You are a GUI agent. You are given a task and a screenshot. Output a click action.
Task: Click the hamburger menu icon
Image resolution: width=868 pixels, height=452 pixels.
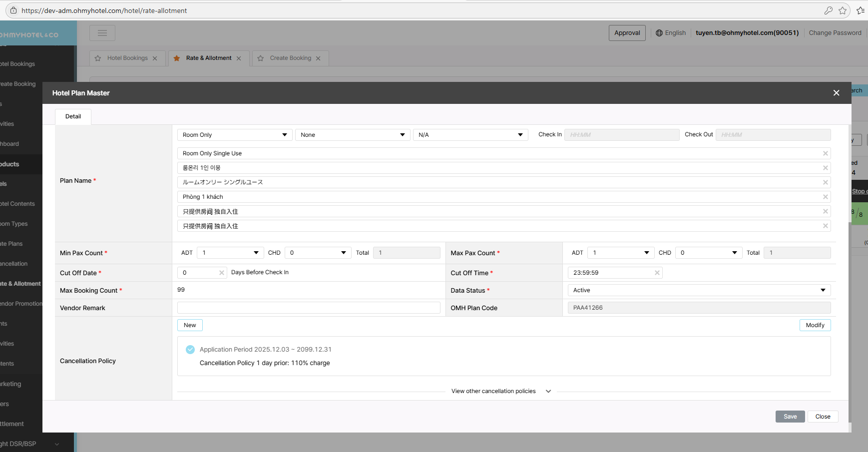tap(102, 33)
